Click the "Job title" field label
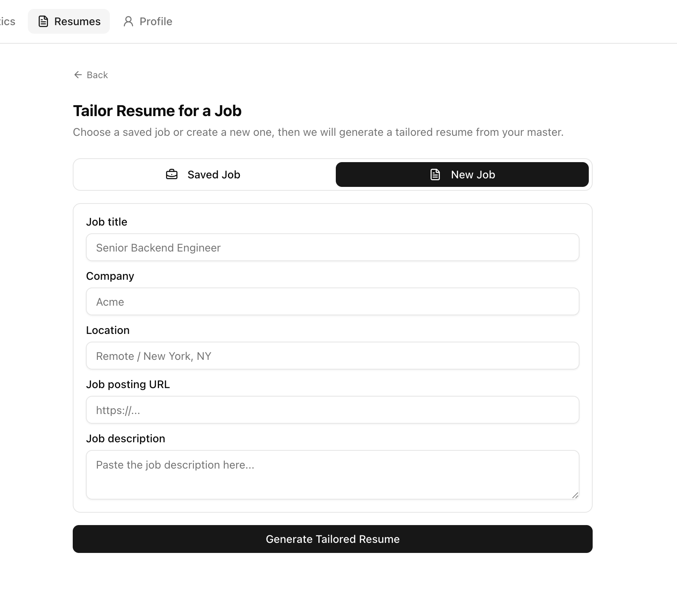 pyautogui.click(x=106, y=222)
